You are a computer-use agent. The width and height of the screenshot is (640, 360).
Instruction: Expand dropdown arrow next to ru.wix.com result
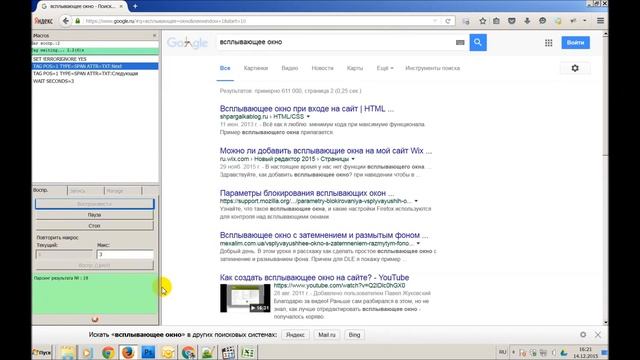click(353, 159)
